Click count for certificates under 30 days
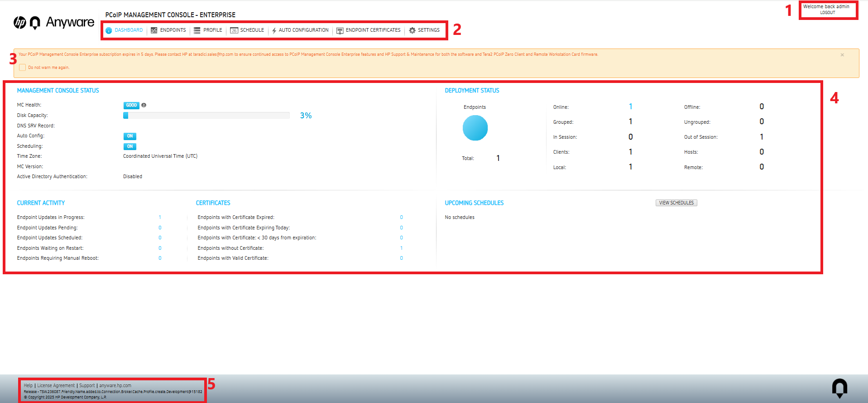Screen dimensions: 868x403 401,238
